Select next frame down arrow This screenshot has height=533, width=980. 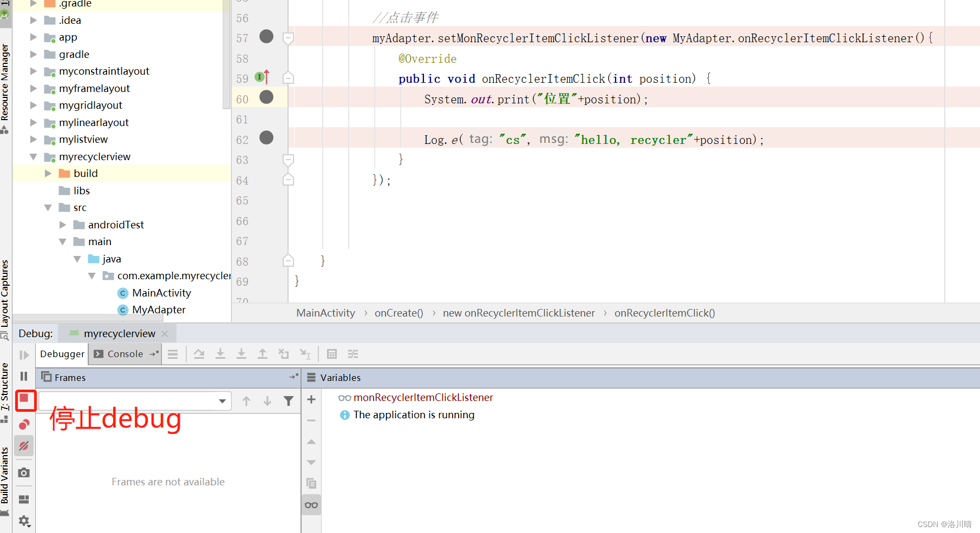[267, 401]
